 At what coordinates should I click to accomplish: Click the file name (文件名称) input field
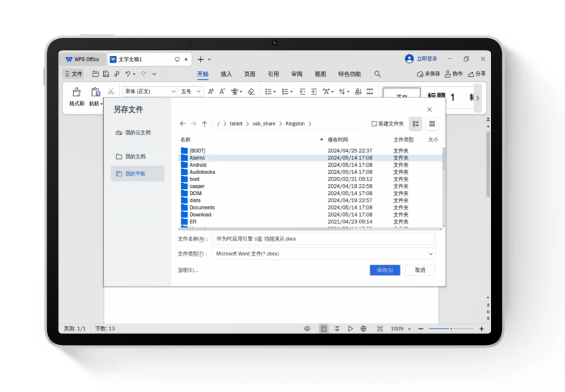[x=323, y=239]
